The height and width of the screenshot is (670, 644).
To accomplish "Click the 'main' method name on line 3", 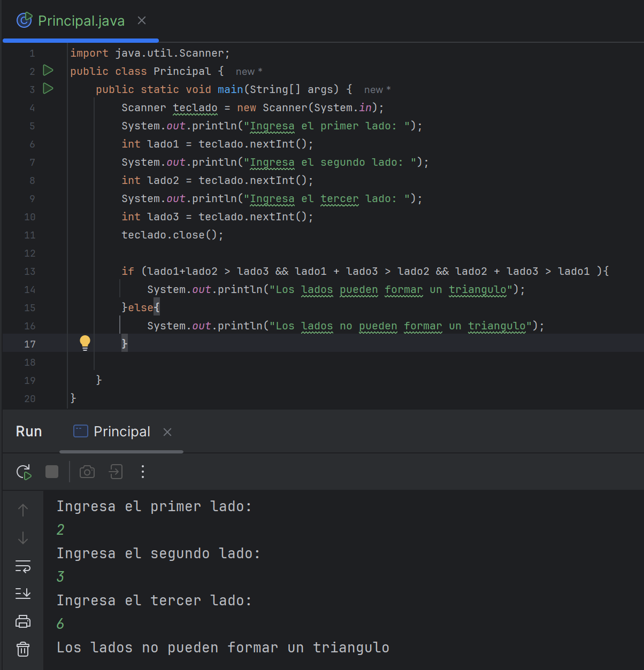I will 230,90.
